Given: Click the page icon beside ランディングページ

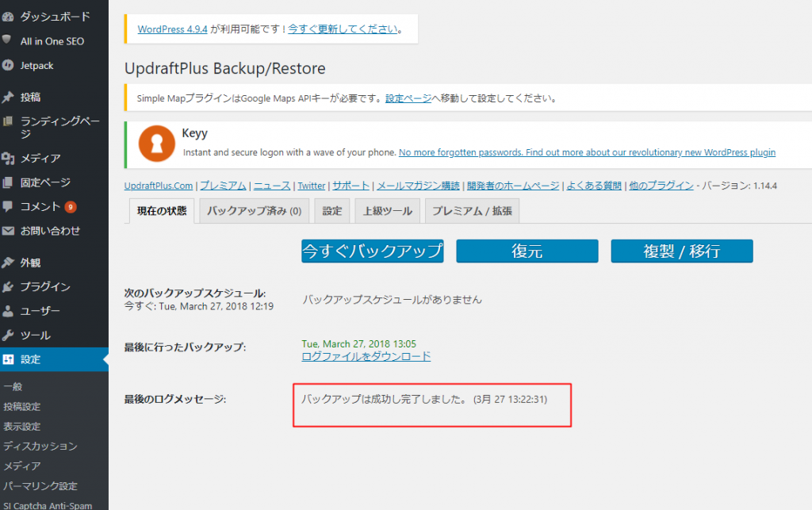Looking at the screenshot, I should click(x=8, y=121).
